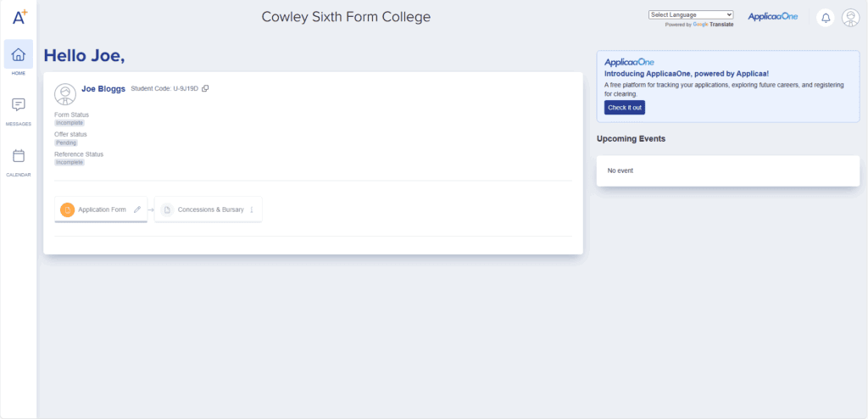The image size is (868, 419).
Task: Click the Form Status Incomplete badge
Action: point(70,123)
